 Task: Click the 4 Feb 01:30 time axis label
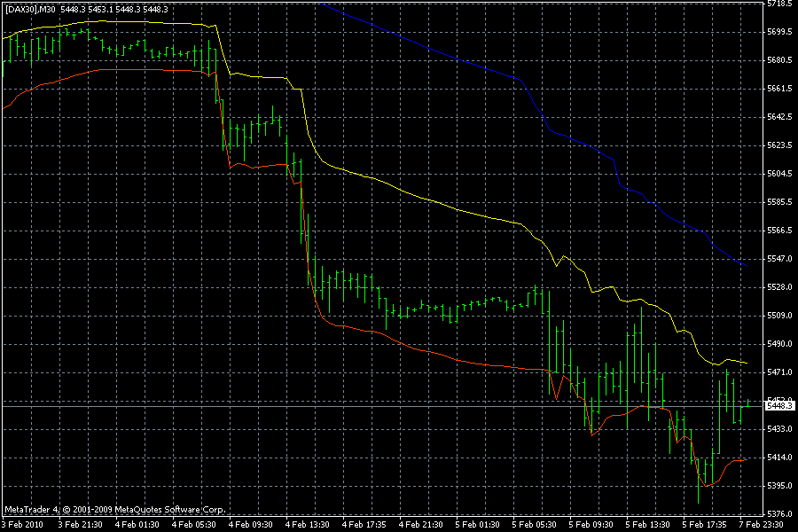(137, 525)
